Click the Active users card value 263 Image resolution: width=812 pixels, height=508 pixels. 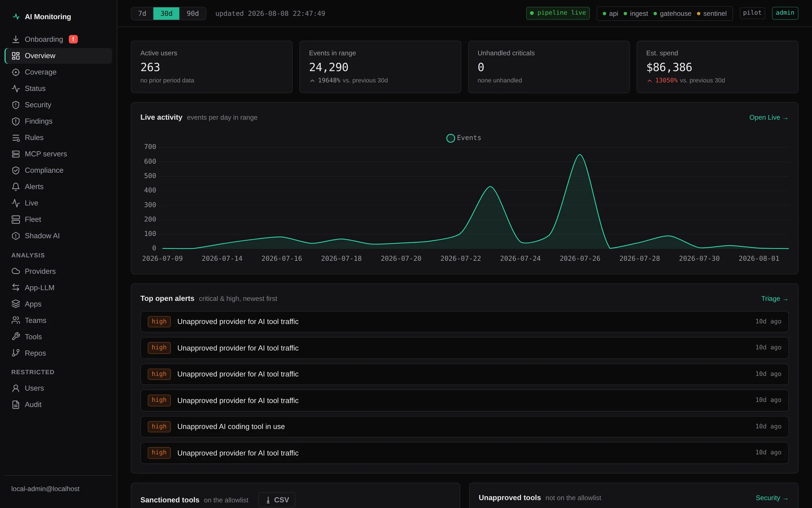150,67
